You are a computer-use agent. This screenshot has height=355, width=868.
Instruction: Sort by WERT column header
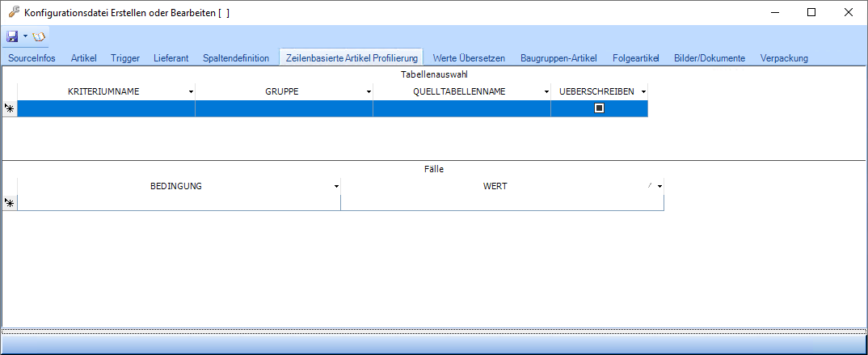click(x=495, y=186)
